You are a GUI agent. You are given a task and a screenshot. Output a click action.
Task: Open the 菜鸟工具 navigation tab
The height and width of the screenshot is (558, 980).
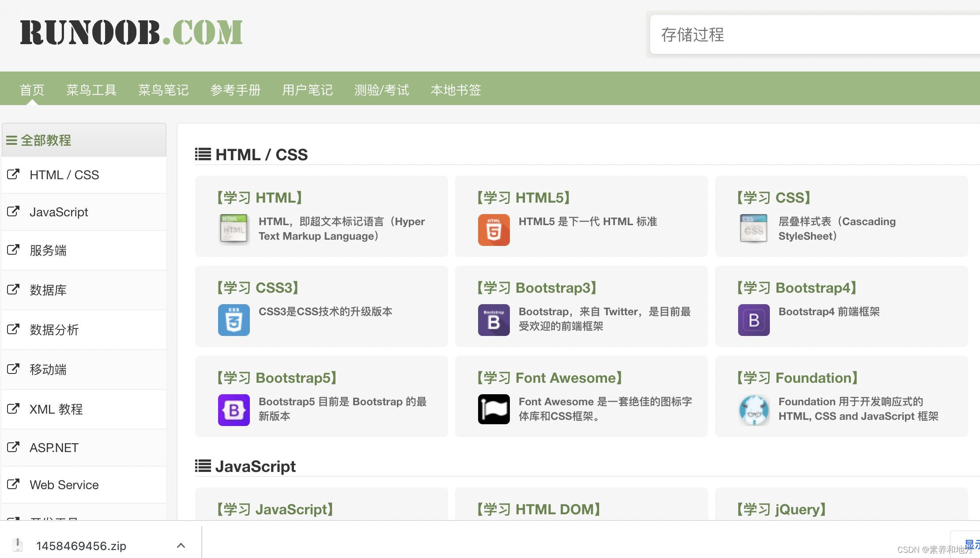91,90
